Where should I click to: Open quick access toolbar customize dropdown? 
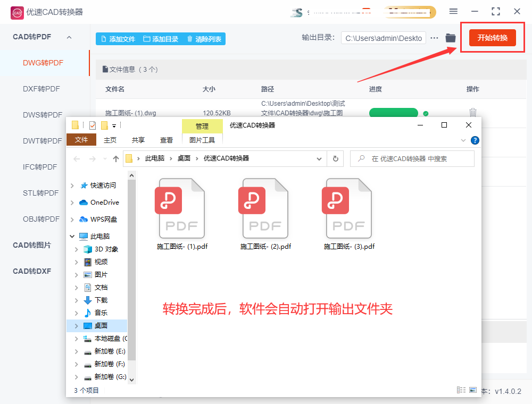[x=114, y=126]
